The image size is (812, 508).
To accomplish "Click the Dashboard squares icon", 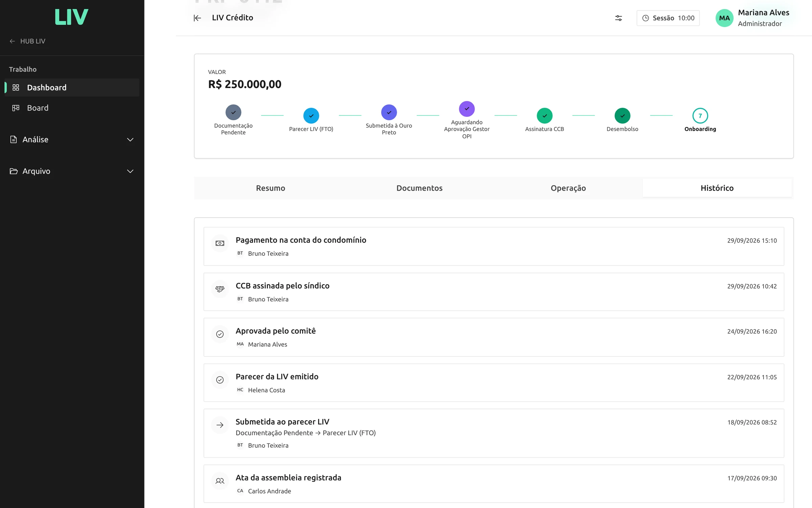I will (x=16, y=87).
